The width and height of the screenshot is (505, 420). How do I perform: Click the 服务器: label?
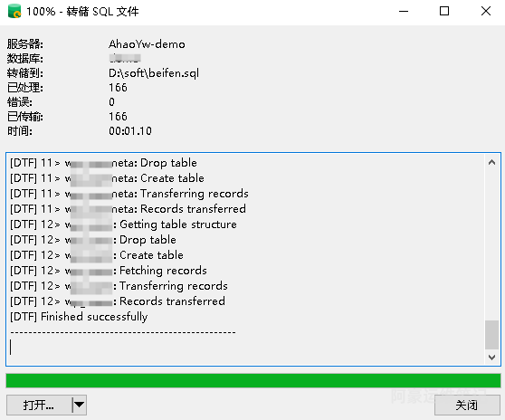coord(24,44)
